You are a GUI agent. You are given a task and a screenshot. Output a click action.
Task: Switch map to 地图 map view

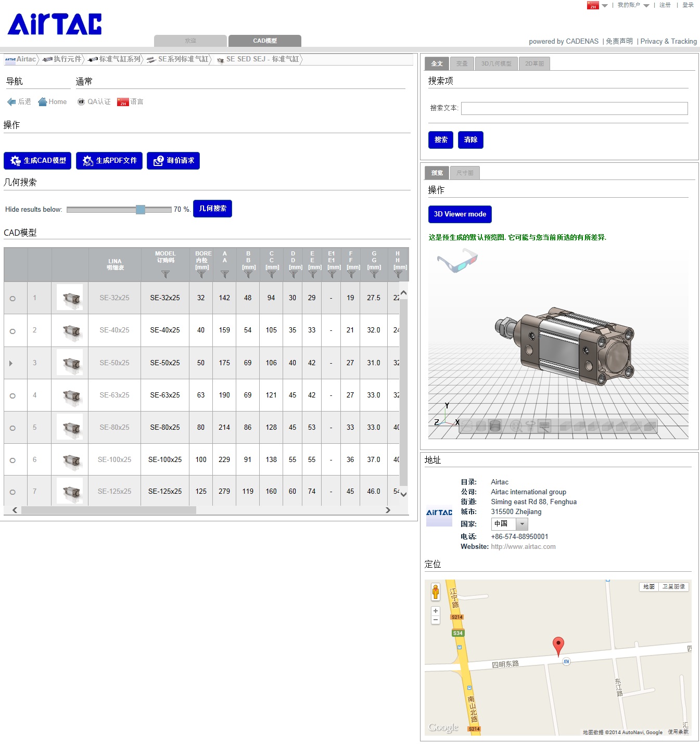[x=649, y=587]
